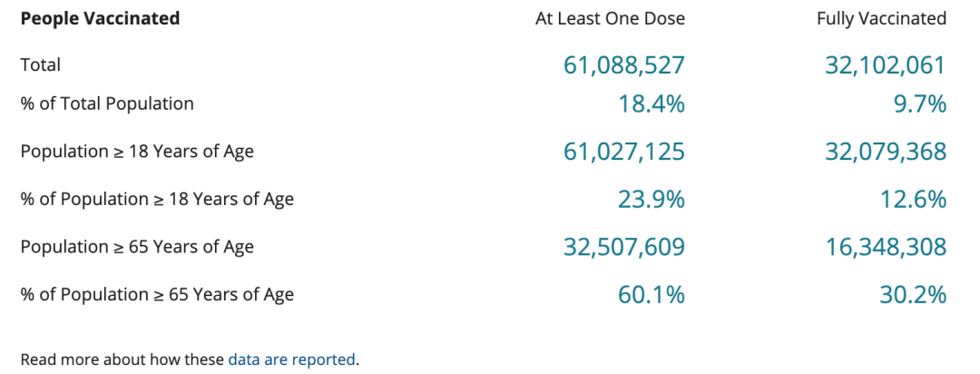Select total at least one dose 61,088,527
Screen dimensions: 980x374
(x=623, y=65)
